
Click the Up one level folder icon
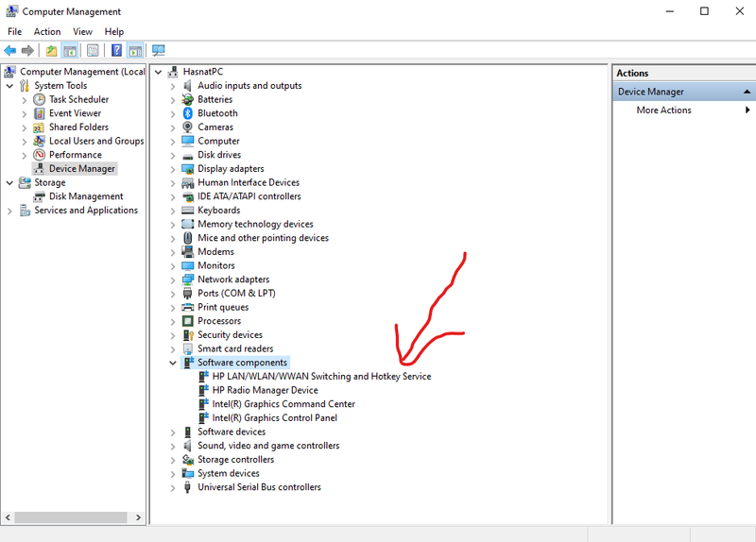point(51,50)
